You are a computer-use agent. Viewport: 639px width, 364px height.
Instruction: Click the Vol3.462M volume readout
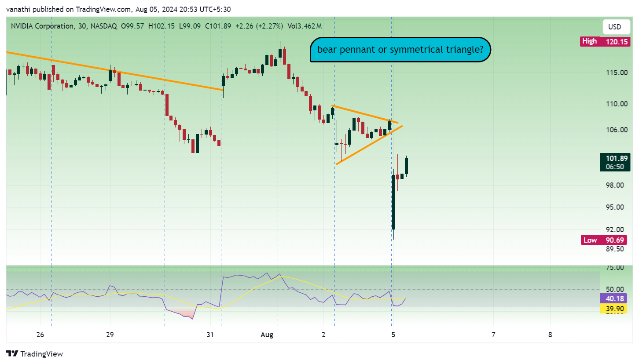coord(305,26)
